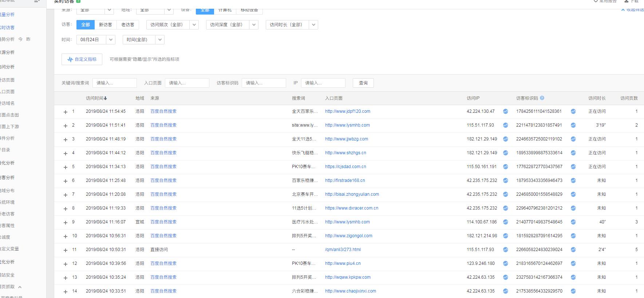Click search term 医疗污水处… in row 9

[304, 222]
